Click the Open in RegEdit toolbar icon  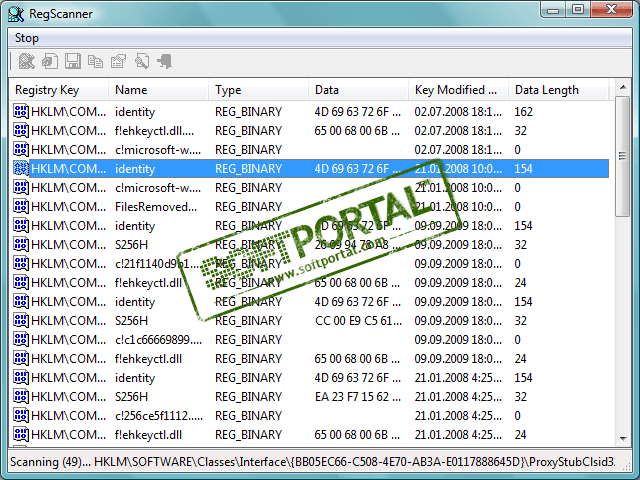50,62
